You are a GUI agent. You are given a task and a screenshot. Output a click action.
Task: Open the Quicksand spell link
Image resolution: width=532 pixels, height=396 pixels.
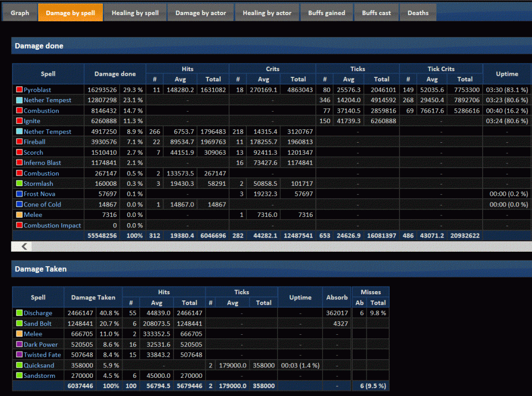tap(38, 365)
